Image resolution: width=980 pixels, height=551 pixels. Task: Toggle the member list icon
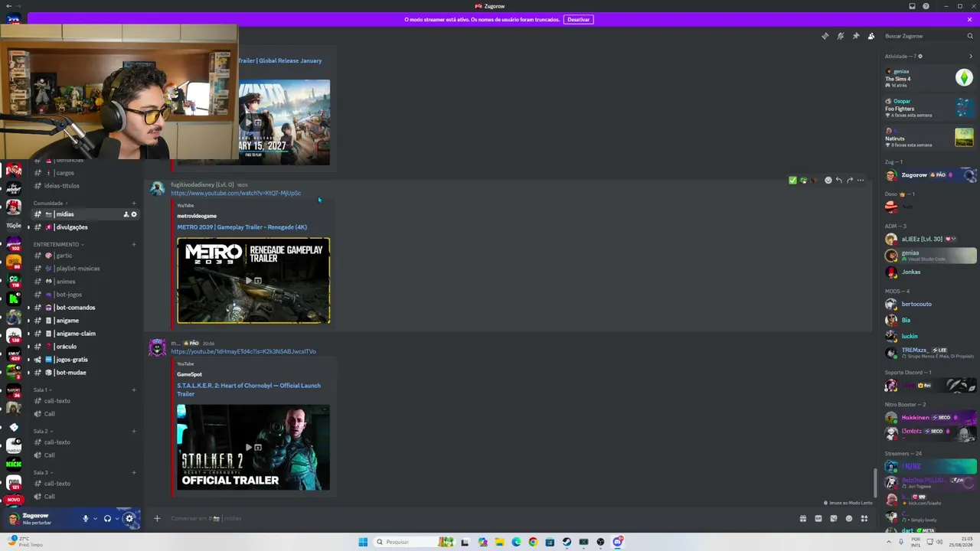[871, 36]
